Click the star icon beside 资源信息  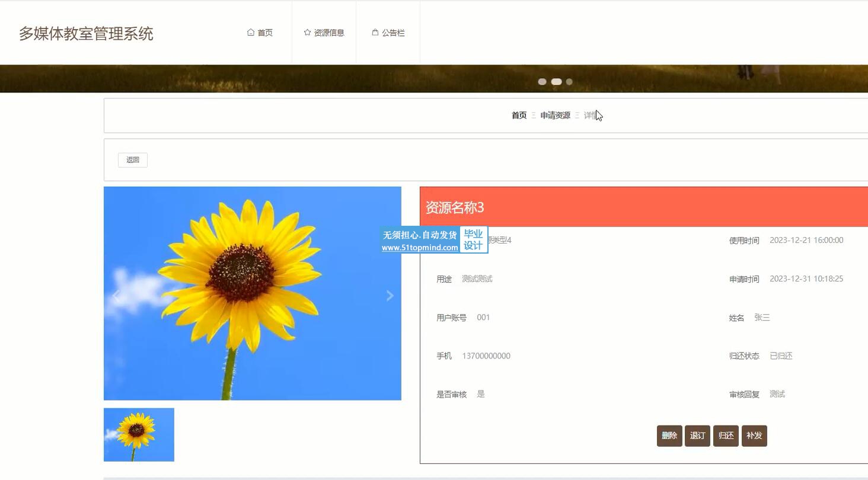tap(307, 33)
